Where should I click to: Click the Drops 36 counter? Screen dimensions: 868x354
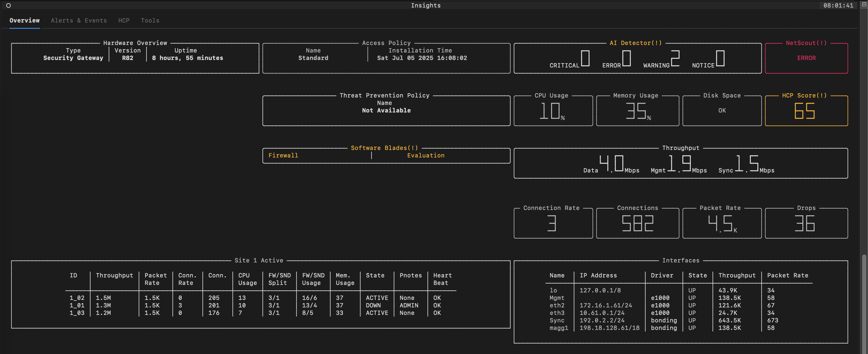point(806,224)
